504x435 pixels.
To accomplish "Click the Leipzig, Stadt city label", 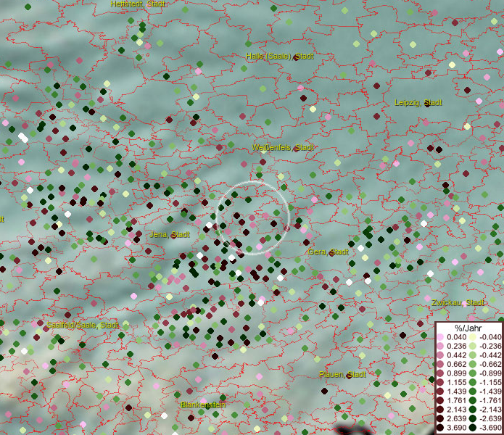I will pyautogui.click(x=418, y=103).
